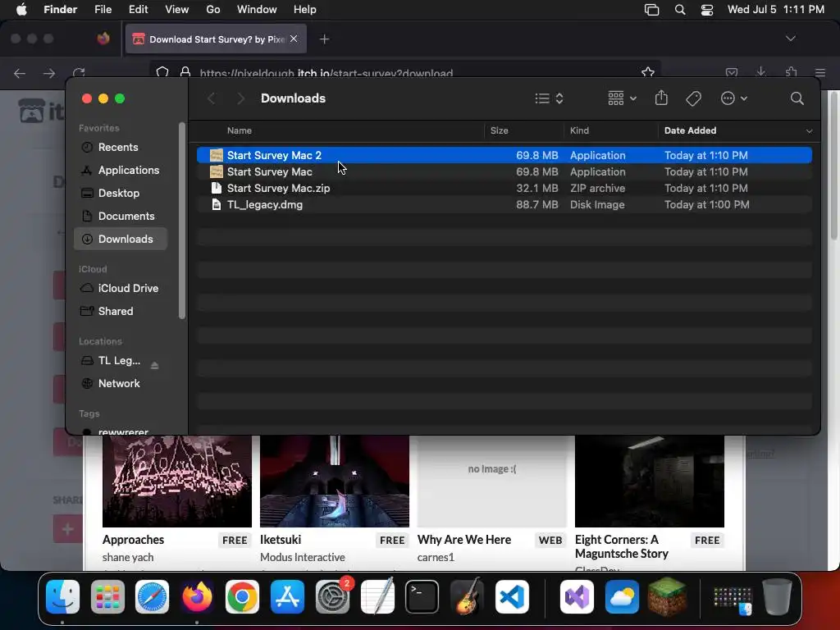The image size is (840, 630).
Task: Toggle Date Added sort order chevron
Action: (809, 130)
